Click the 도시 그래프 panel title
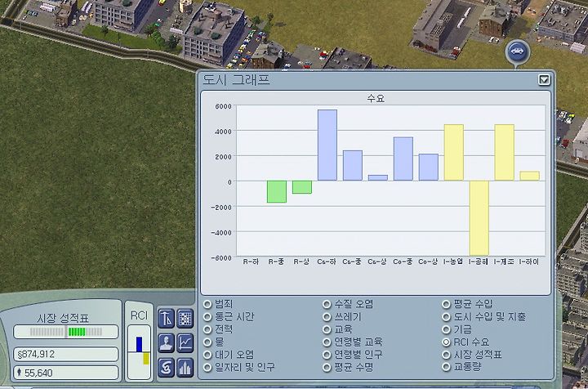 pyautogui.click(x=236, y=79)
